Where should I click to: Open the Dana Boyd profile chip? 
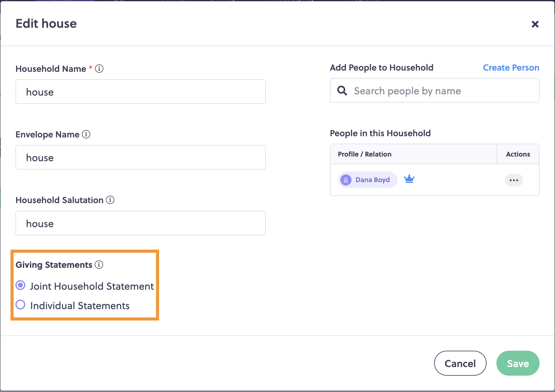point(368,180)
